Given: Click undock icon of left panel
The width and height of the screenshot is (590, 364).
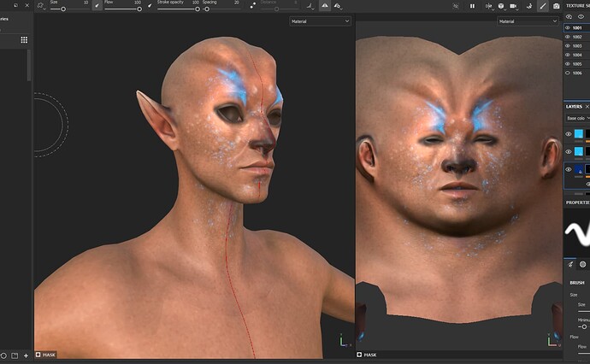Looking at the screenshot, I should 15,5.
